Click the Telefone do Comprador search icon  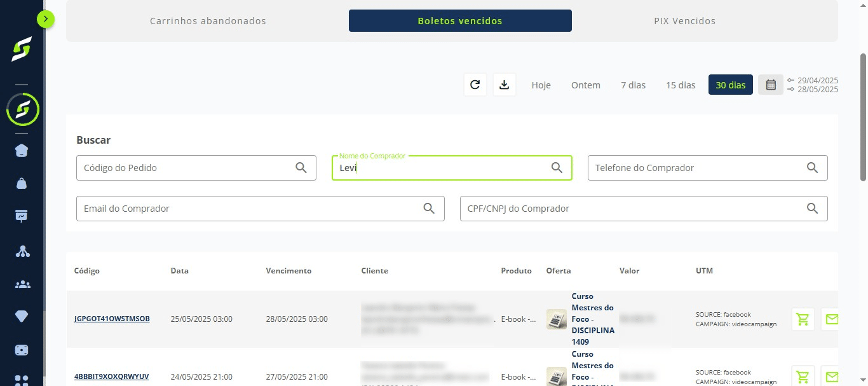[812, 168]
